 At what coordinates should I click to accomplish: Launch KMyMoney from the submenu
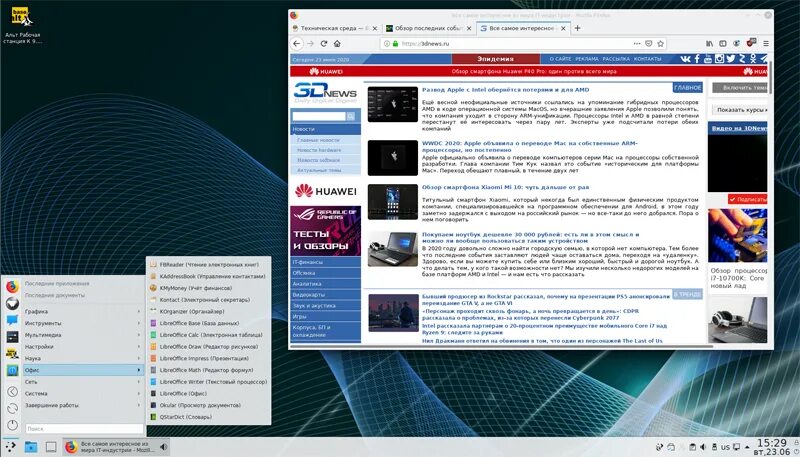click(209, 288)
